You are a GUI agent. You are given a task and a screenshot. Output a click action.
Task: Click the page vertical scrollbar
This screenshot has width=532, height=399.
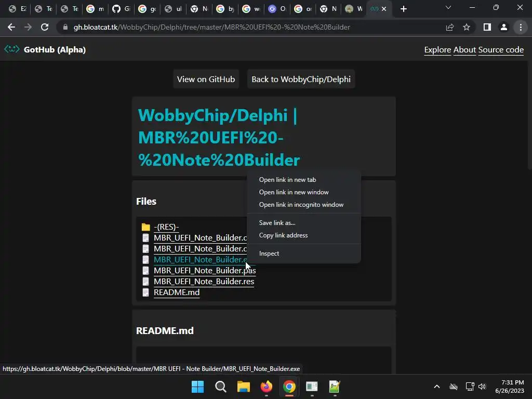click(529, 115)
